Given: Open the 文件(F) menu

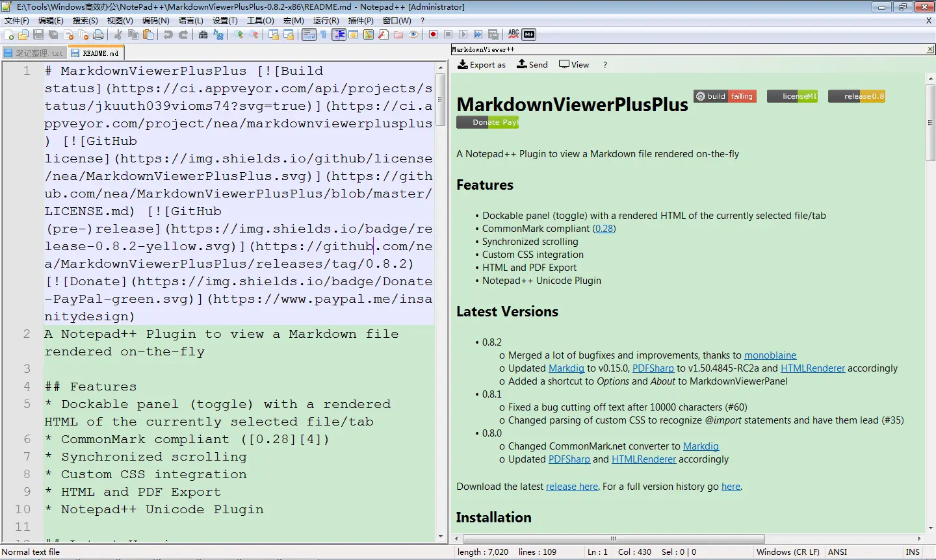Looking at the screenshot, I should click(17, 20).
